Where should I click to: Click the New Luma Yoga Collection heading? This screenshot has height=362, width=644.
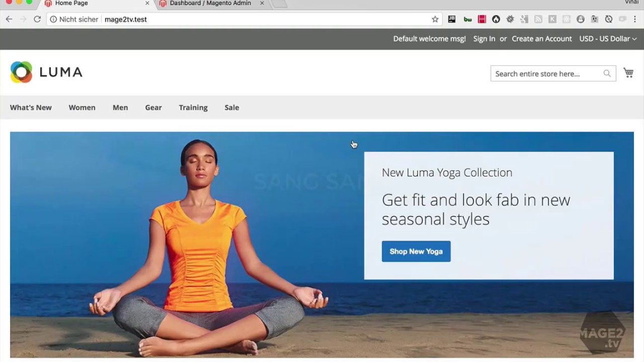pyautogui.click(x=447, y=172)
